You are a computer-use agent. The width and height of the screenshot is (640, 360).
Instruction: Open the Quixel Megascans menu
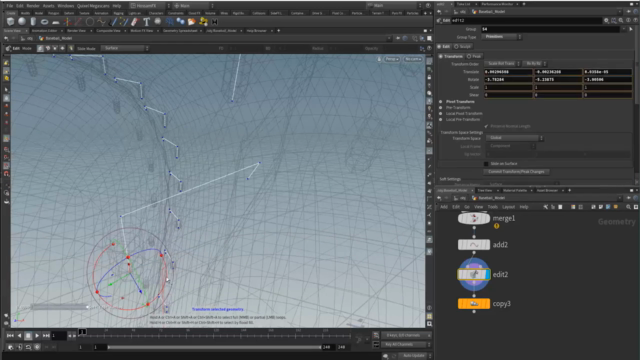point(93,6)
